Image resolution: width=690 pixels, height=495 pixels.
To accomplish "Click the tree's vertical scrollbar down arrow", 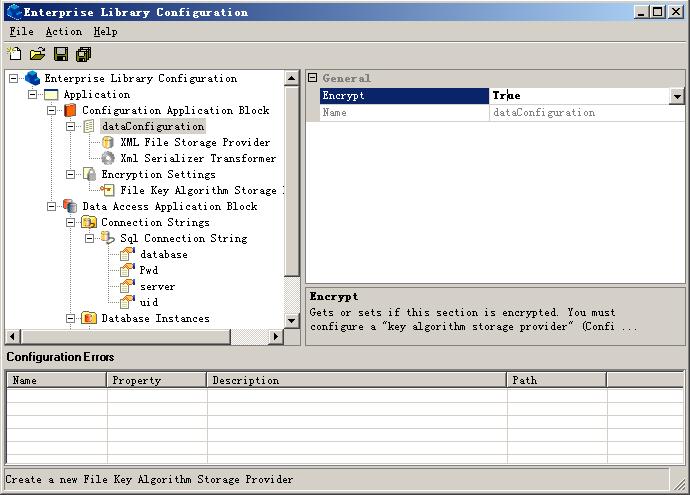I will tap(292, 321).
